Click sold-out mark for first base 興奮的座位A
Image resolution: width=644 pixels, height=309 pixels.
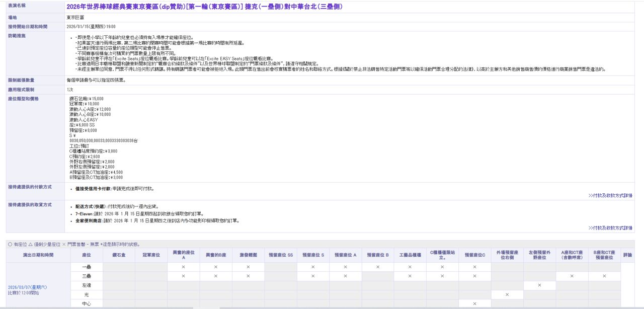coord(183,267)
